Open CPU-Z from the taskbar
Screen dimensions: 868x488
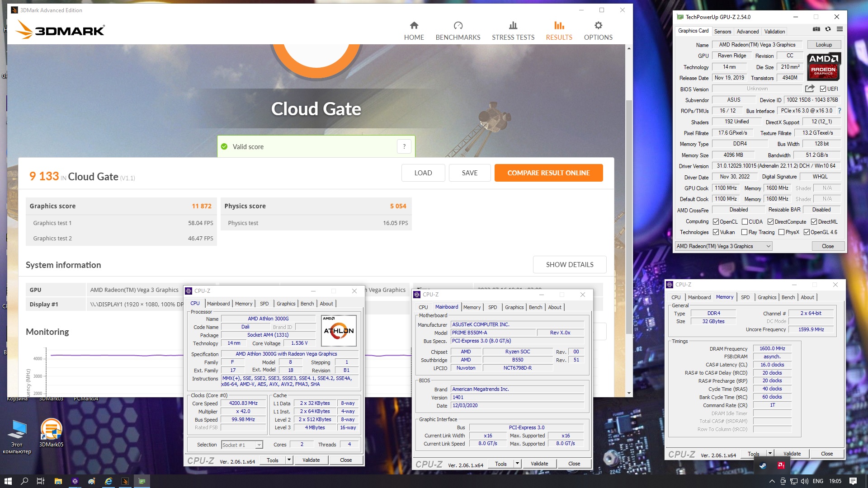(75, 481)
